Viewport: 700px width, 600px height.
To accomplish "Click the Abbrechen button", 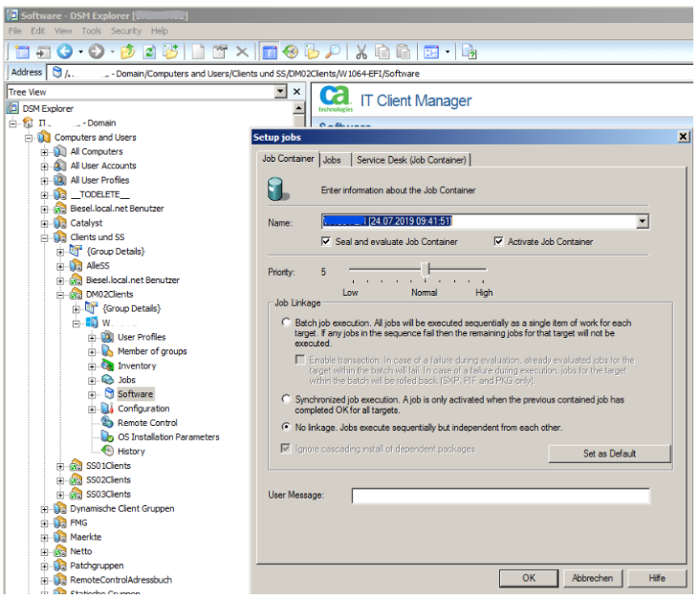I will [592, 578].
